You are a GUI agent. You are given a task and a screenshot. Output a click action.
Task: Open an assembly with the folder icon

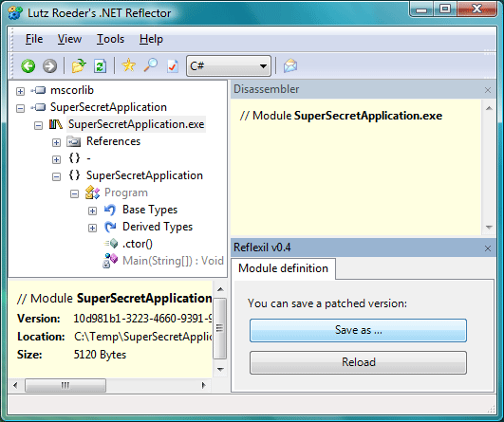point(79,65)
